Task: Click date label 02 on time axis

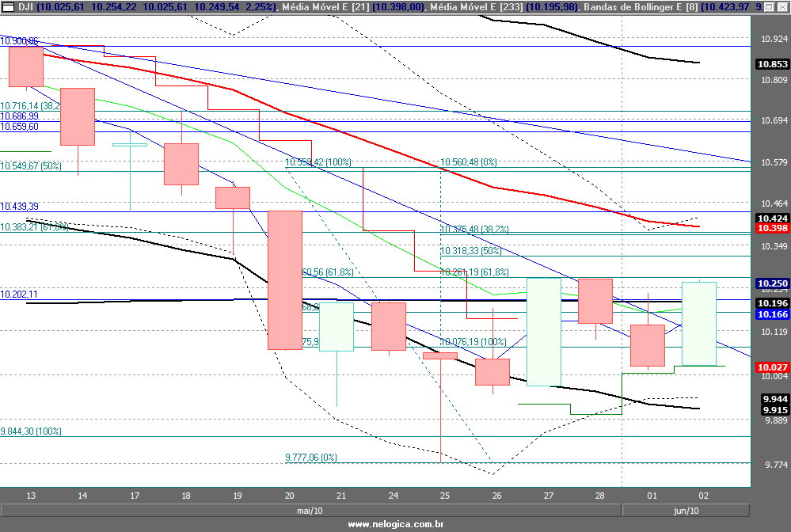Action: (x=704, y=496)
